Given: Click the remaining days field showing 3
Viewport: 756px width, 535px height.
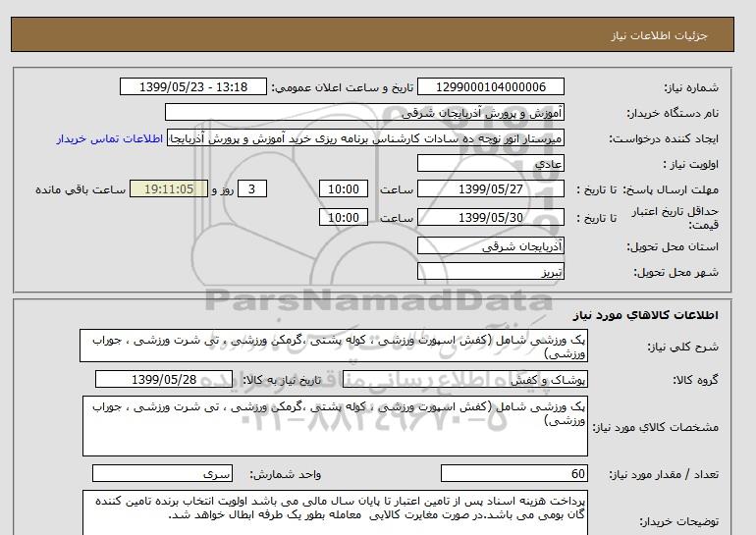Looking at the screenshot, I should [251, 188].
